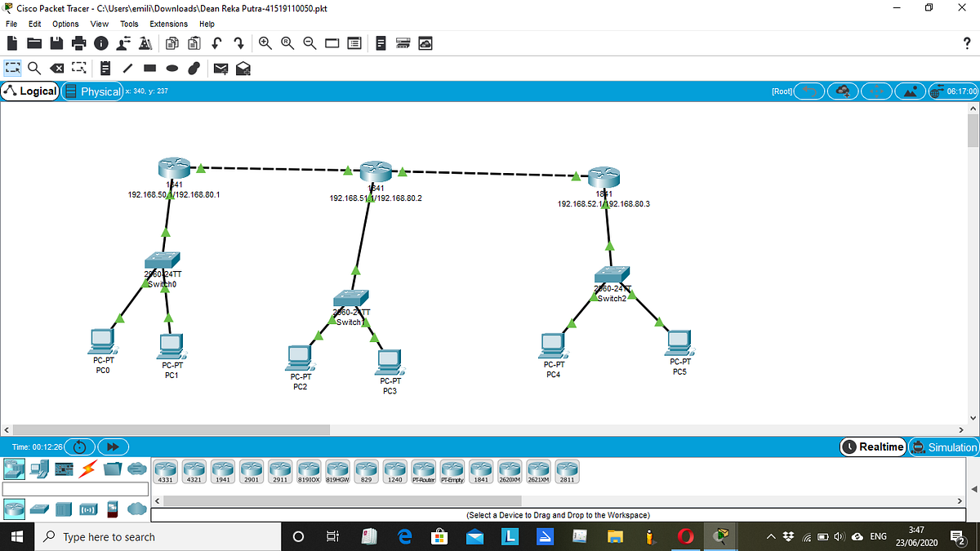980x551 pixels.
Task: Zoom out of the workspace
Action: tap(310, 43)
